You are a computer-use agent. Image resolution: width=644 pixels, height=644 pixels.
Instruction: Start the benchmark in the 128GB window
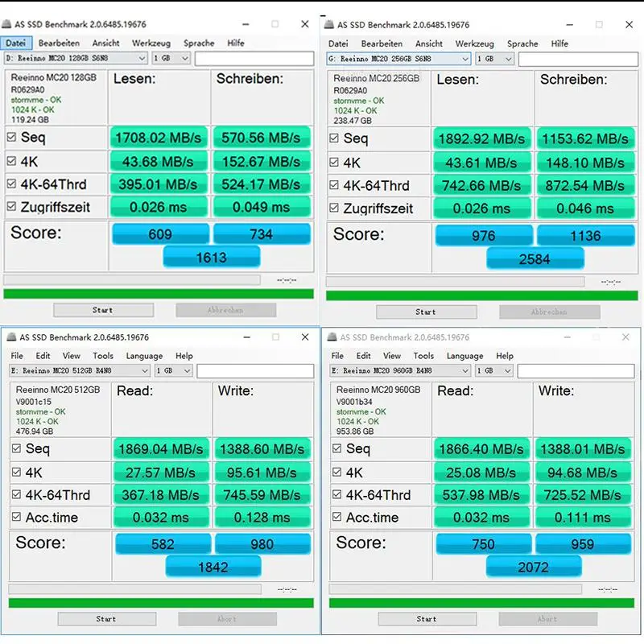(x=103, y=310)
